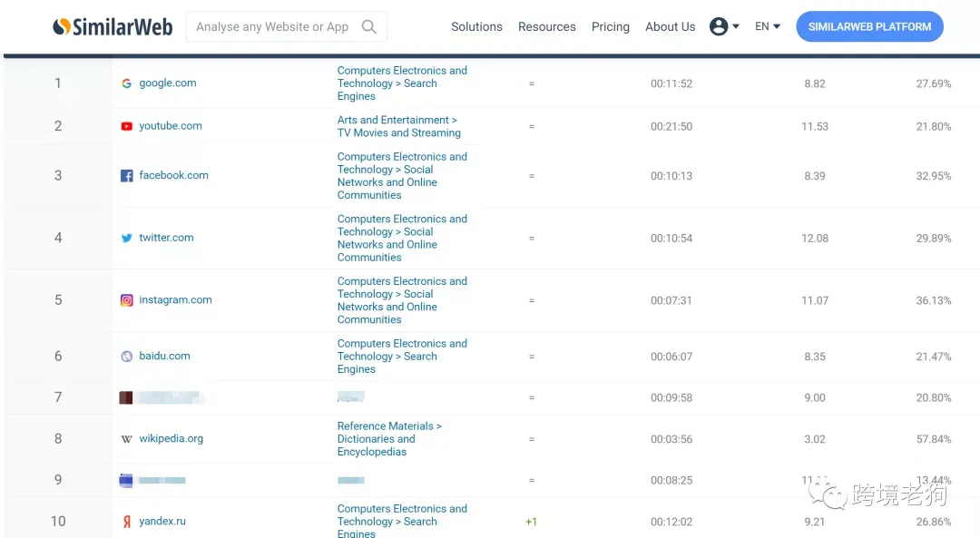Open google.com's Search Engines category link
This screenshot has height=538, width=980.
[402, 83]
